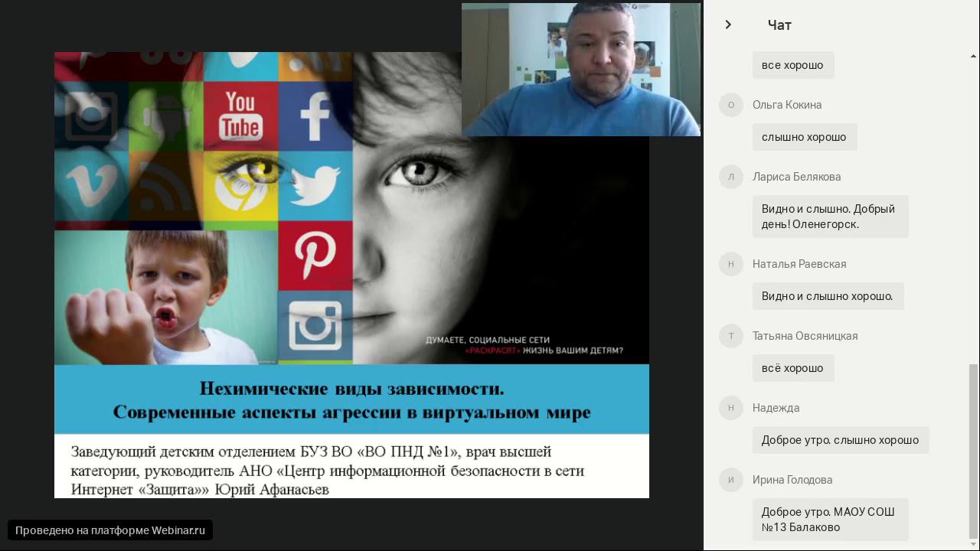Click the Vimeo V icon on the slide
Image resolution: width=980 pixels, height=551 pixels.
point(91,187)
